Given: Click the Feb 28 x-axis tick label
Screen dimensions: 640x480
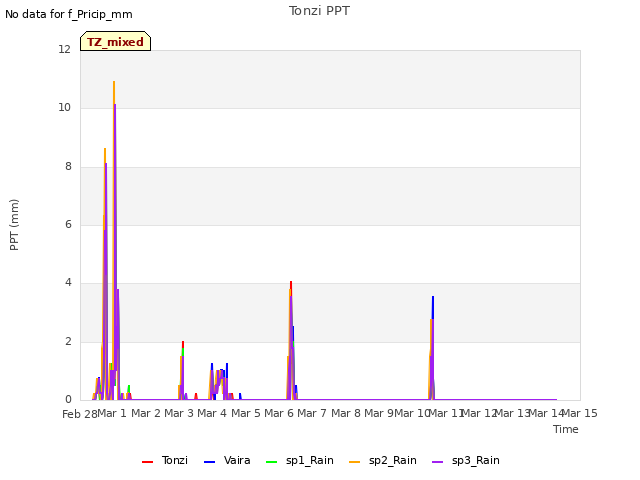Looking at the screenshot, I should point(80,414).
